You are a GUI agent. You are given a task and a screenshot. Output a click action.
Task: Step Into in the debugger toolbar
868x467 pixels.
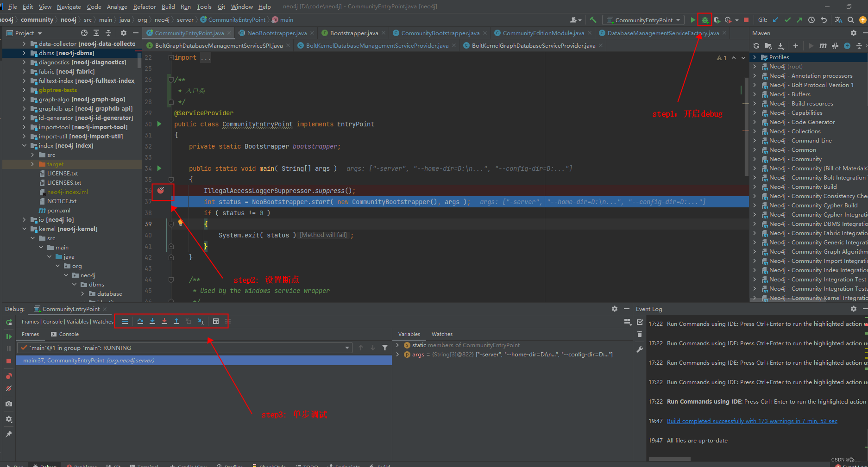pos(152,321)
